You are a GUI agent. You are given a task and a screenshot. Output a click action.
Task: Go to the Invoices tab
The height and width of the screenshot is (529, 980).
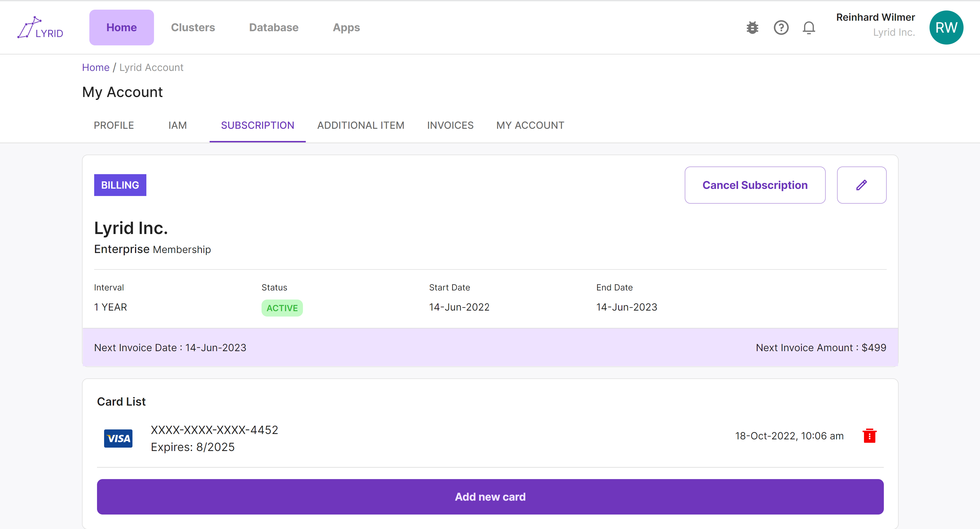pyautogui.click(x=450, y=125)
